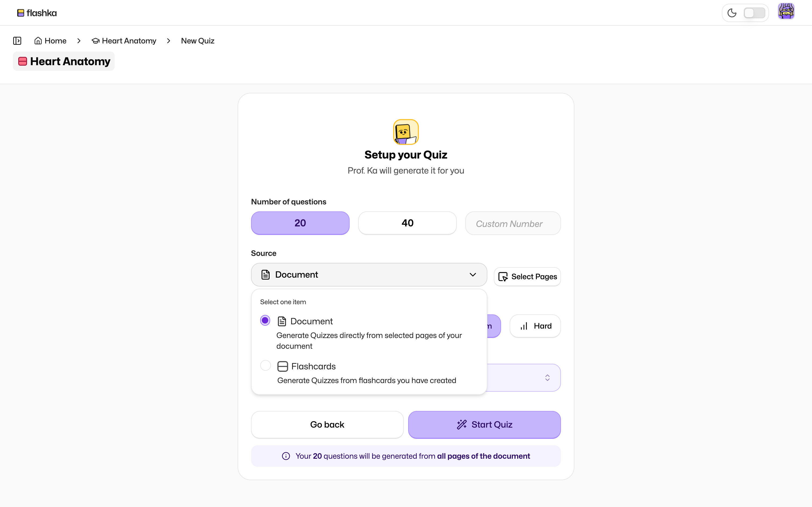
Task: Click the Go back button
Action: click(x=327, y=424)
